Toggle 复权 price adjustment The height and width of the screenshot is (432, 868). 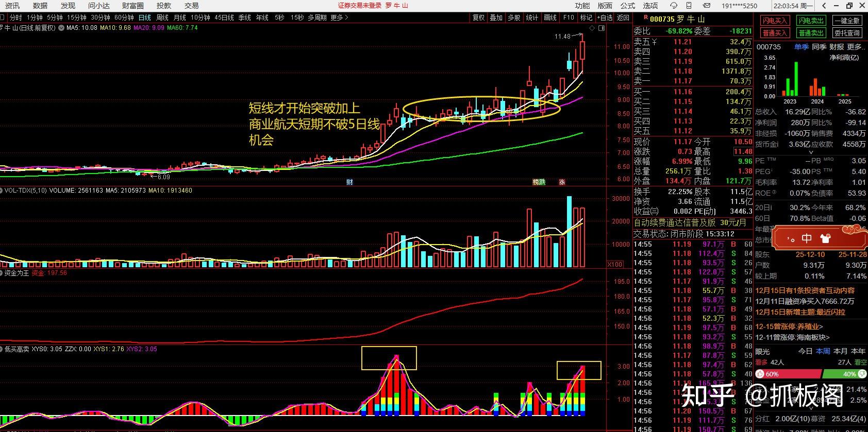click(x=478, y=18)
